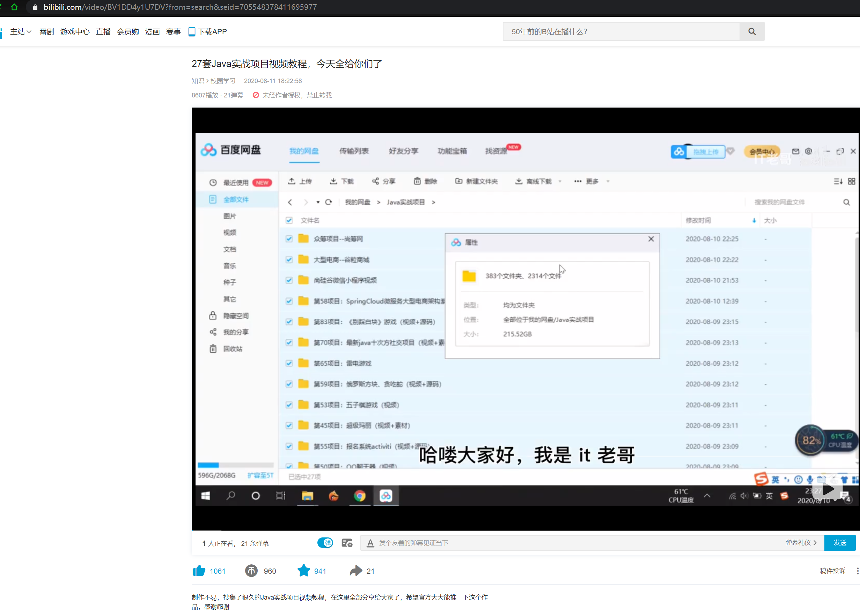Toggle the danmaku on/off switch
Screen dimensions: 860x616
[x=325, y=543]
